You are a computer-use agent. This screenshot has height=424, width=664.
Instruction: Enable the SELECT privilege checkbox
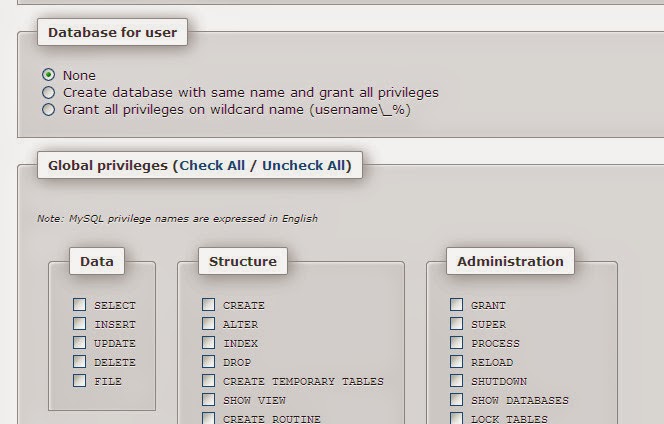coord(79,305)
